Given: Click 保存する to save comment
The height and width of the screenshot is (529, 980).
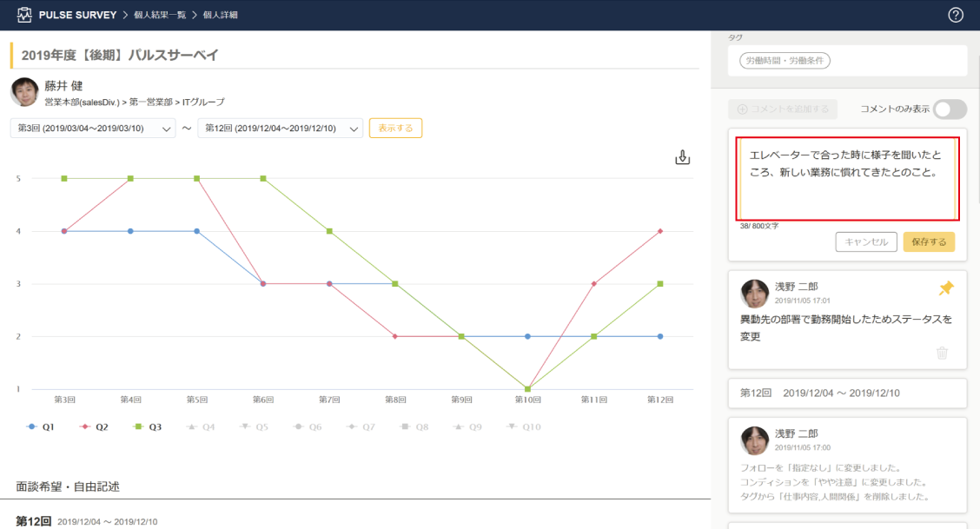Looking at the screenshot, I should (929, 241).
